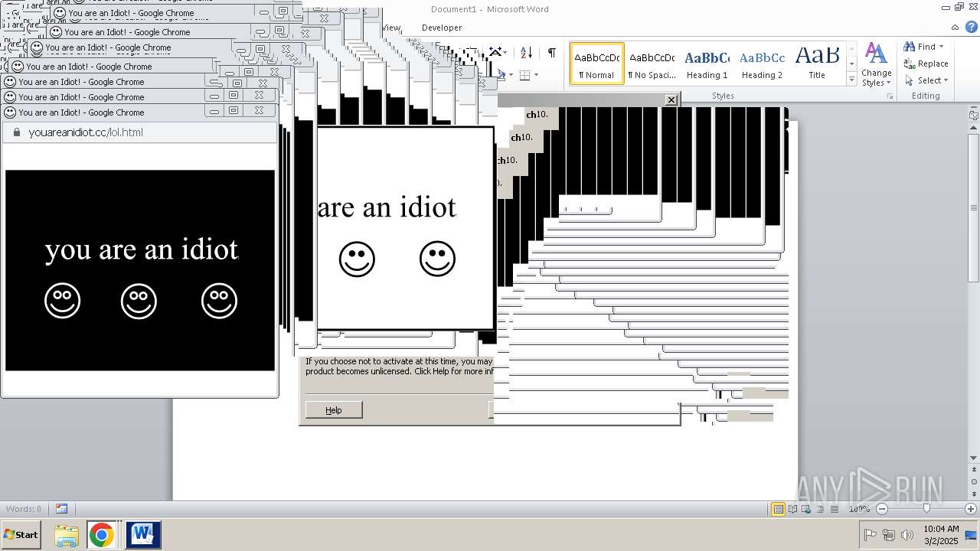Switch to Web Layout view
The width and height of the screenshot is (980, 551).
(x=806, y=509)
